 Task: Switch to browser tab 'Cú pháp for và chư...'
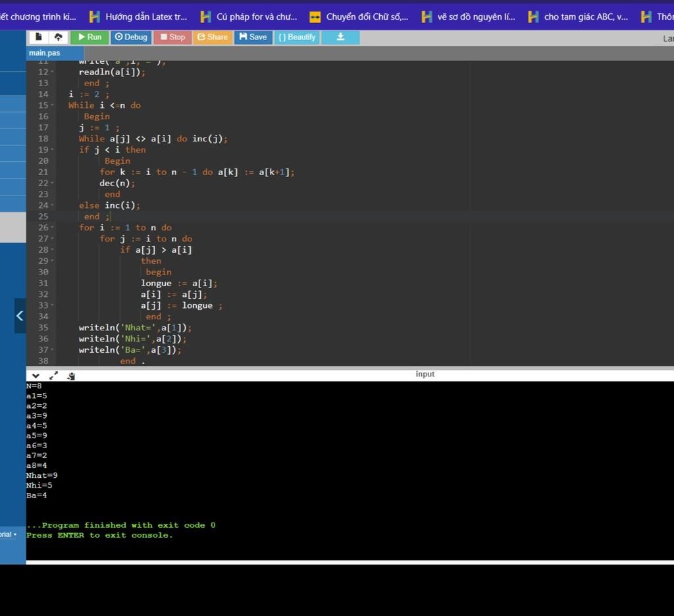tap(249, 16)
